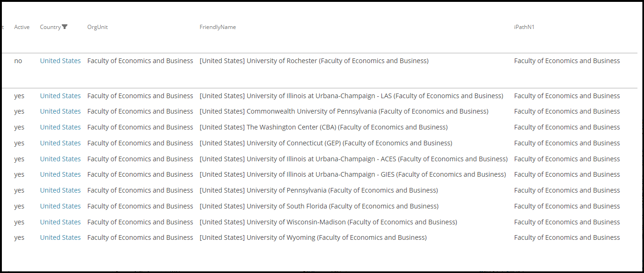
Task: Open United States link for University of Connecticut row
Action: tap(60, 143)
